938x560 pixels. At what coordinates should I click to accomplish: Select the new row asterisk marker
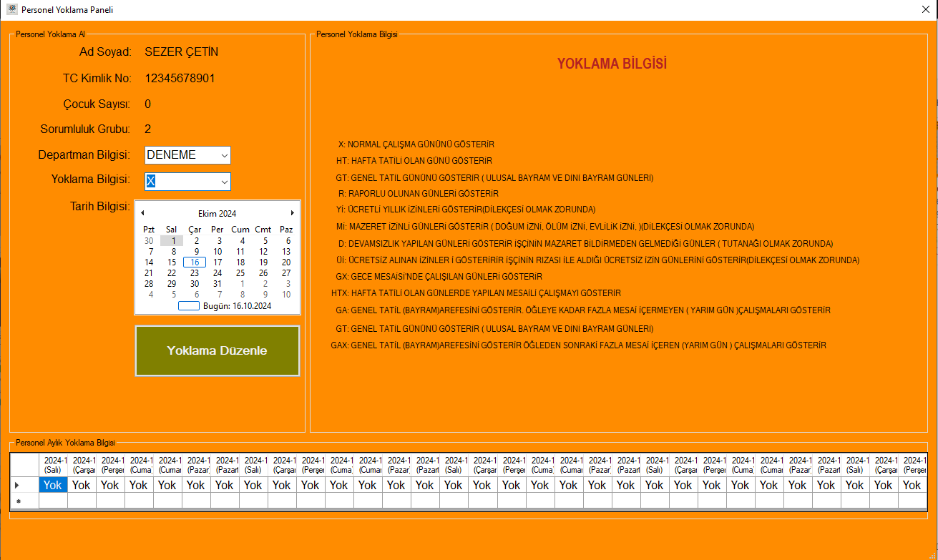point(18,501)
